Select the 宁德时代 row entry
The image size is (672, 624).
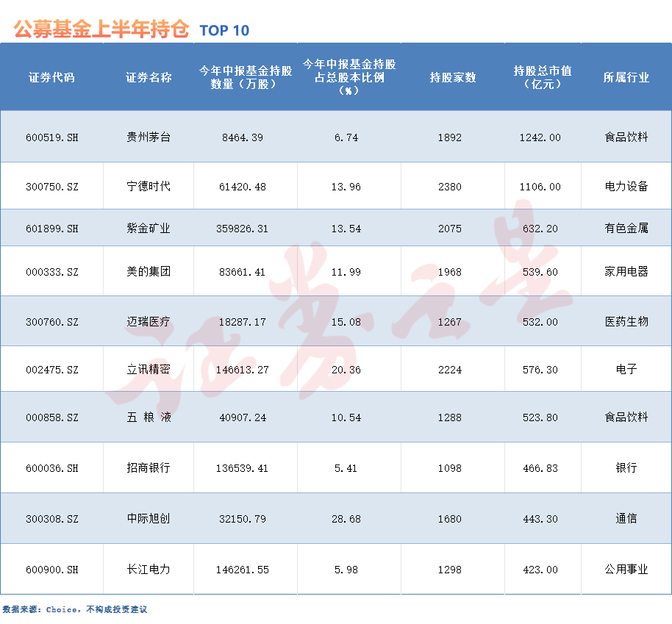147,185
